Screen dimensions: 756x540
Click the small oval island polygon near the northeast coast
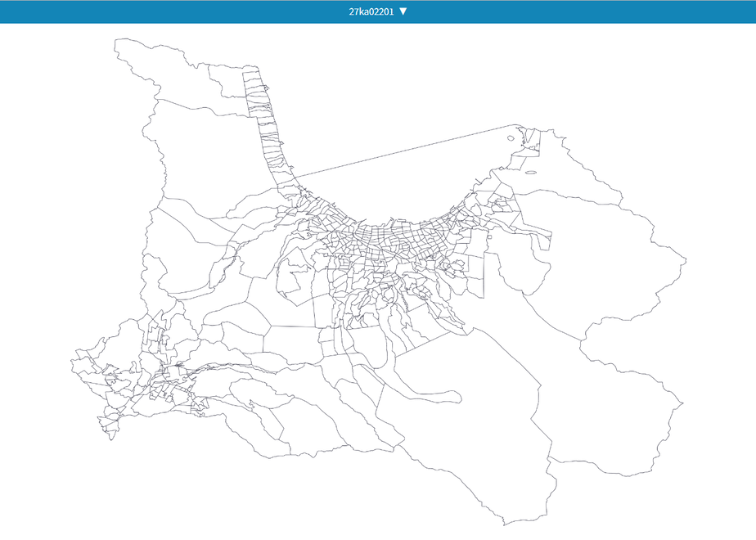pyautogui.click(x=511, y=138)
